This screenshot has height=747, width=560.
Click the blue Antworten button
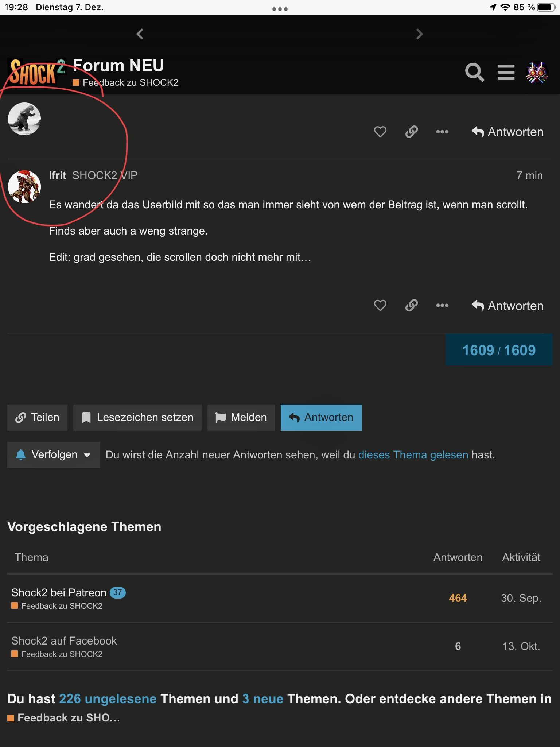click(x=321, y=418)
